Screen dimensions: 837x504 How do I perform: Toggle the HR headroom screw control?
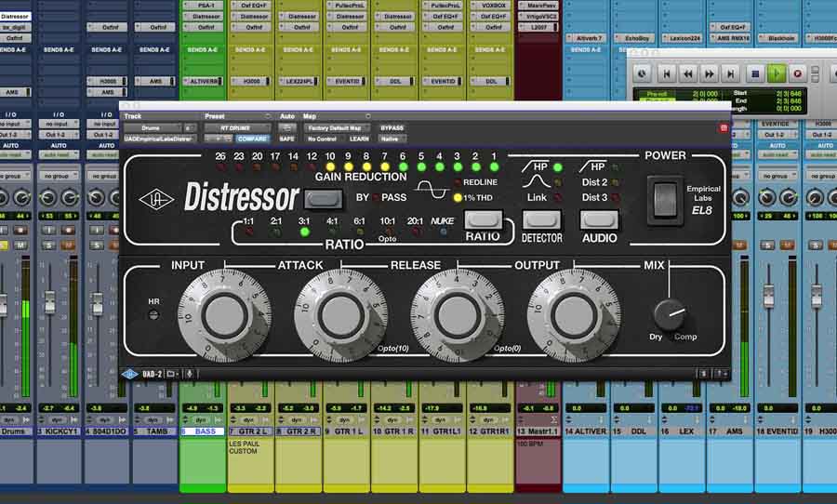tap(153, 315)
